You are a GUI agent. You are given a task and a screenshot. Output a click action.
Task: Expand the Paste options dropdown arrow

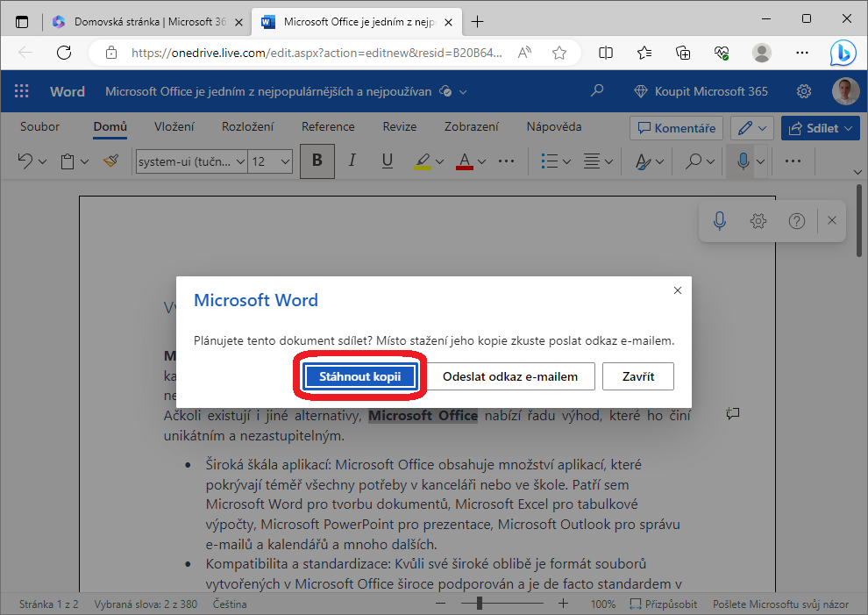coord(85,161)
